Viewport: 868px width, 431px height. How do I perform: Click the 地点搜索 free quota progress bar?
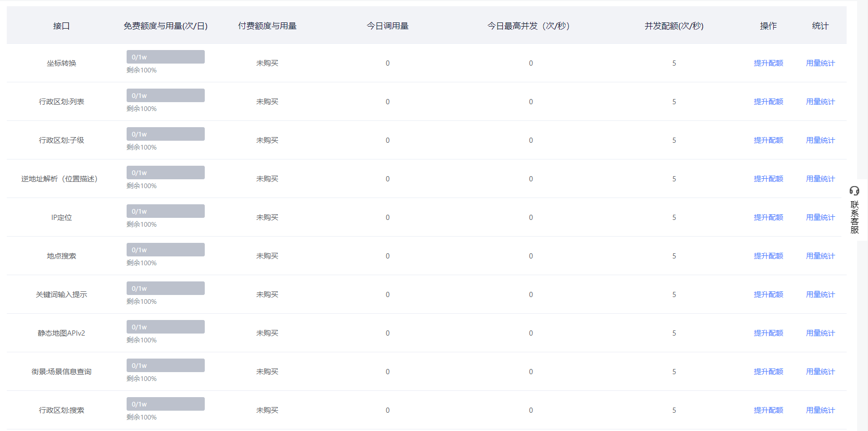(x=166, y=250)
